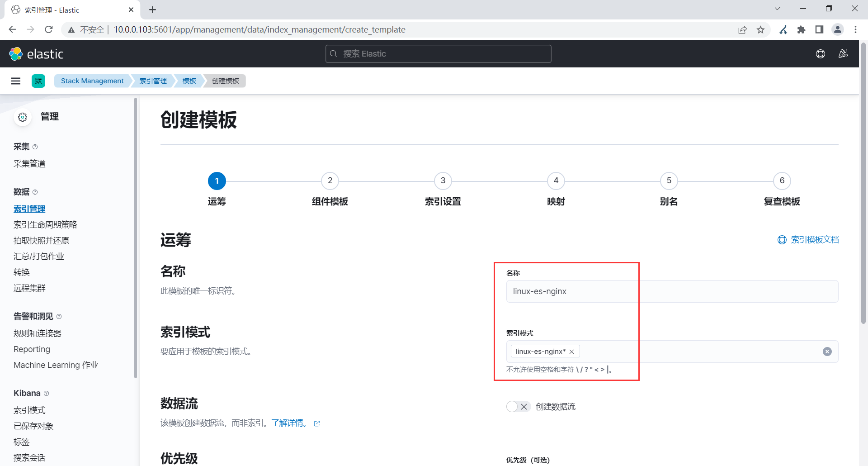Click the external-link icon after 了解详情

317,423
